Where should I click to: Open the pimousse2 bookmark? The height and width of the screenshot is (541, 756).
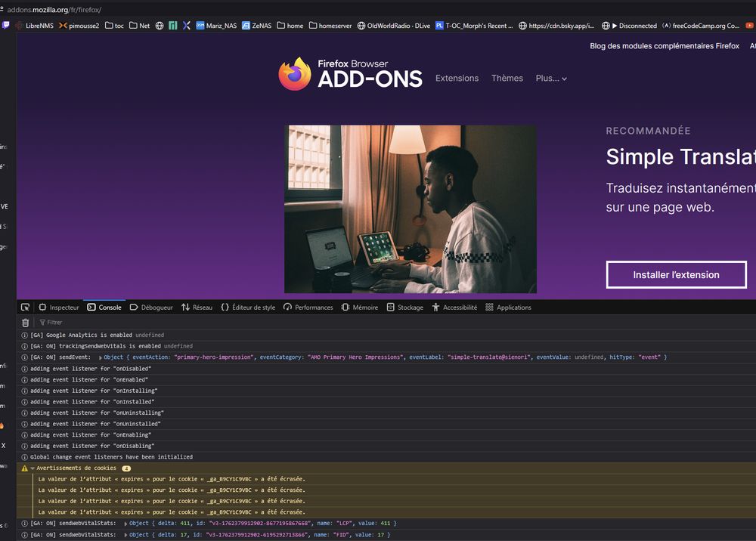point(79,26)
